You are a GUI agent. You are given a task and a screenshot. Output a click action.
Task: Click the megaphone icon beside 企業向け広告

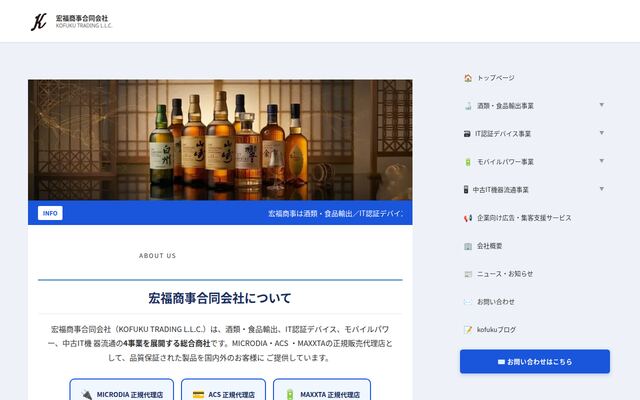coord(468,218)
